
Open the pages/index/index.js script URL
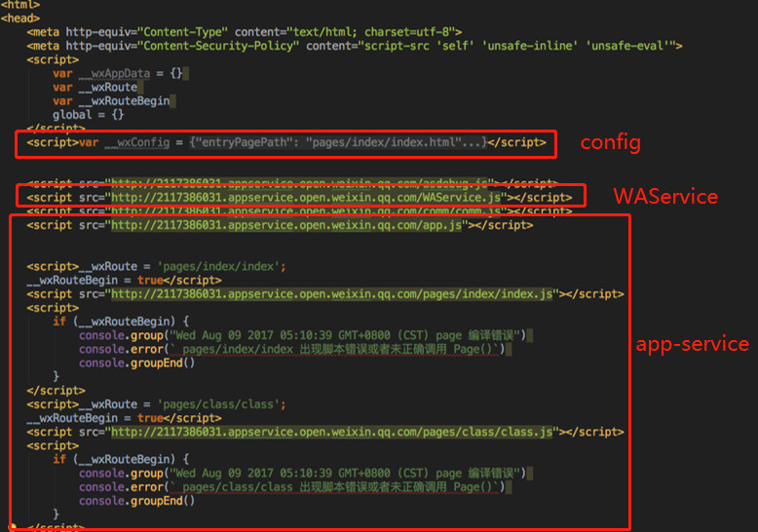click(x=332, y=294)
